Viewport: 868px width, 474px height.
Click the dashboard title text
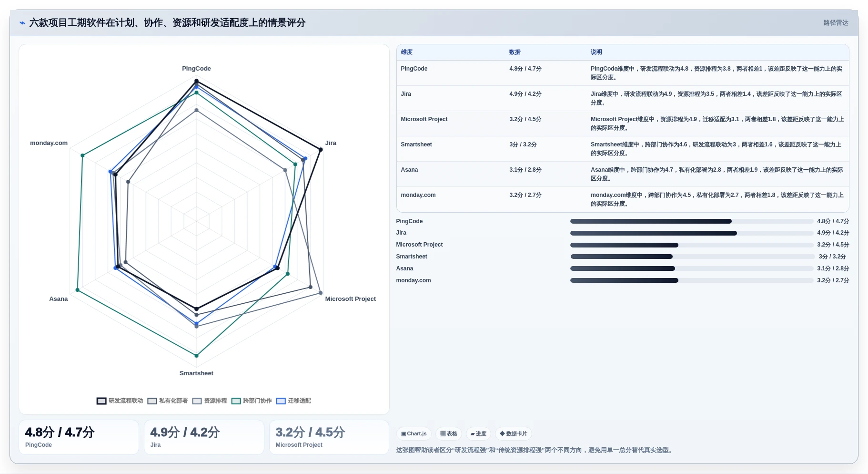pos(167,23)
